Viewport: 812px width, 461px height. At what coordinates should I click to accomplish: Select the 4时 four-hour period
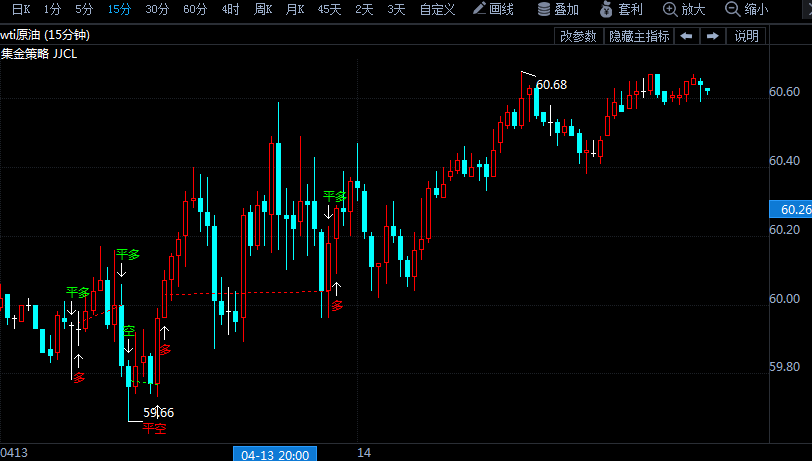pos(230,9)
